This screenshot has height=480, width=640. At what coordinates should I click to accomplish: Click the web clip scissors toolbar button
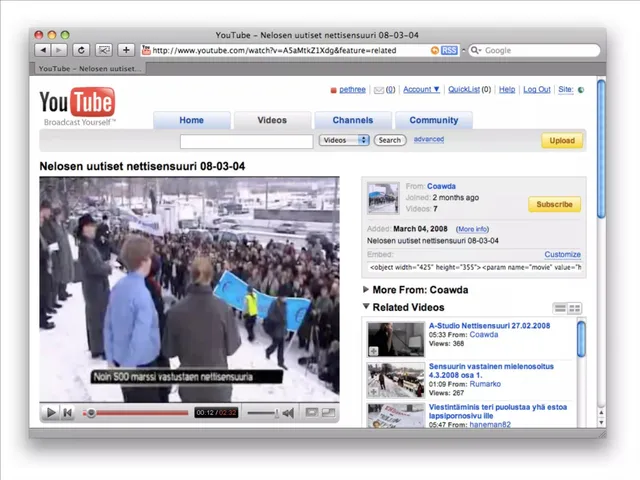tap(104, 50)
